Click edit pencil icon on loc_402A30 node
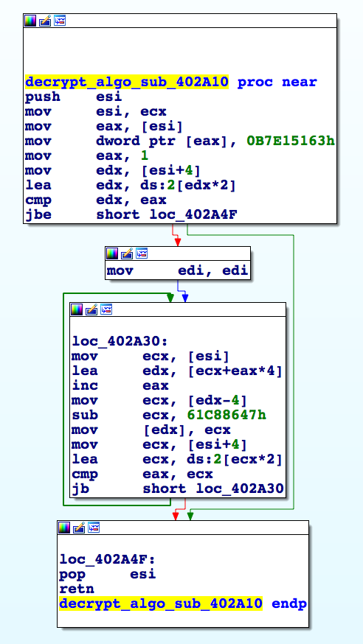363x644 pixels. (x=91, y=309)
